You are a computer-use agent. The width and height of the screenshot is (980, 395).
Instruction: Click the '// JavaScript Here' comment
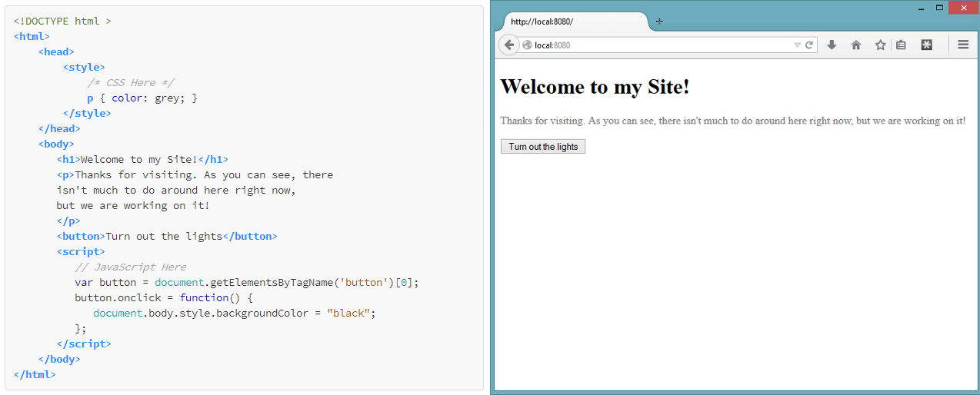point(130,267)
